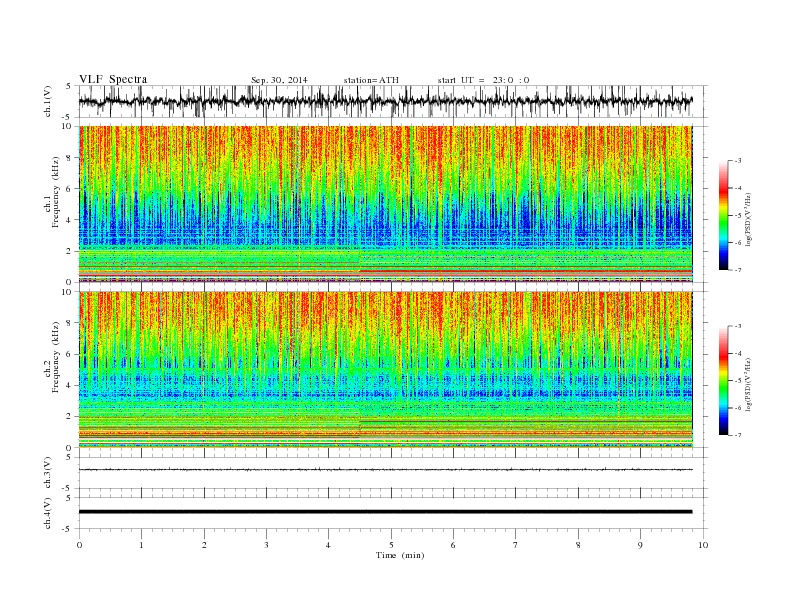Click the ch.1 voltage waveform plot
Screen dimensions: 792x612
tap(393, 101)
